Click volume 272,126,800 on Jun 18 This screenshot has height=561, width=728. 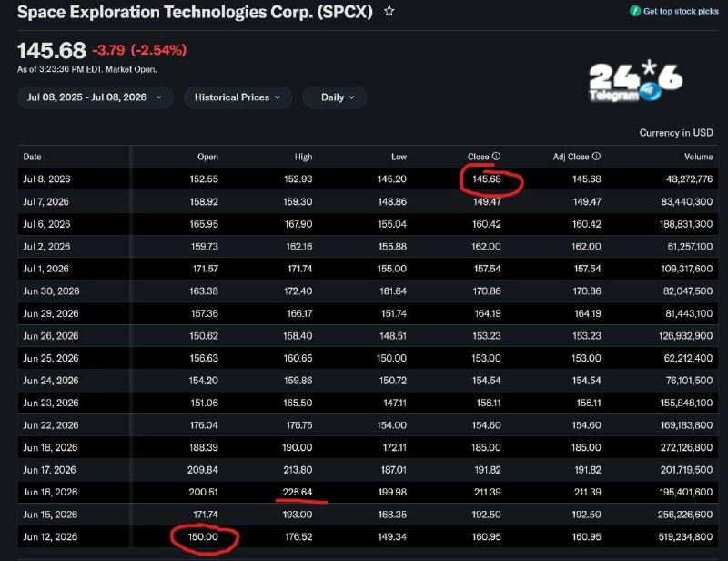686,447
